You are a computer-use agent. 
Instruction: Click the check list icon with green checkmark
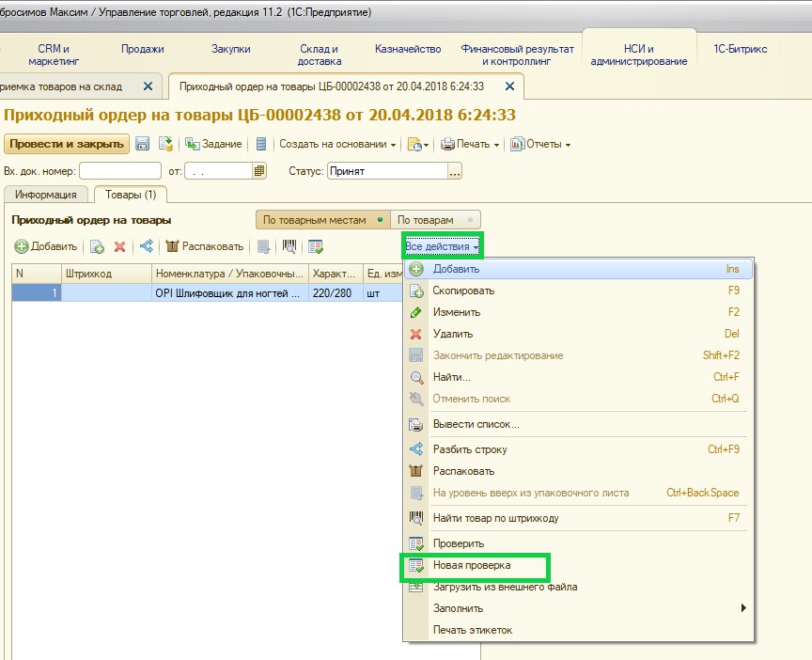click(316, 246)
